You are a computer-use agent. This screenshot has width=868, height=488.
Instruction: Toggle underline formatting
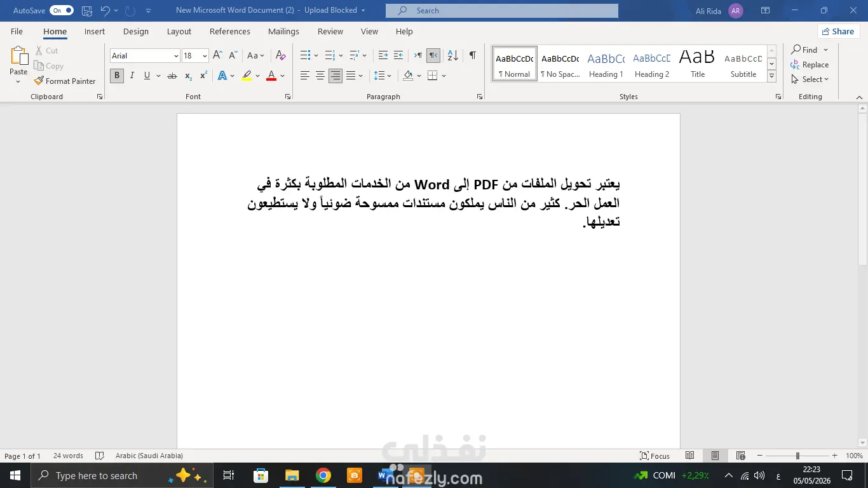click(x=147, y=76)
